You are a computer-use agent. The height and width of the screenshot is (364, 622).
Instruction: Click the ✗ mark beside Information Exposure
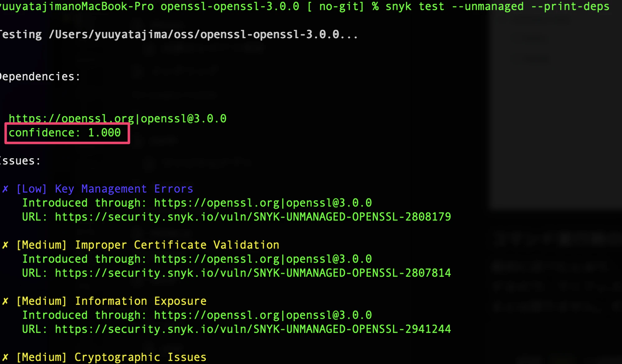coord(5,301)
